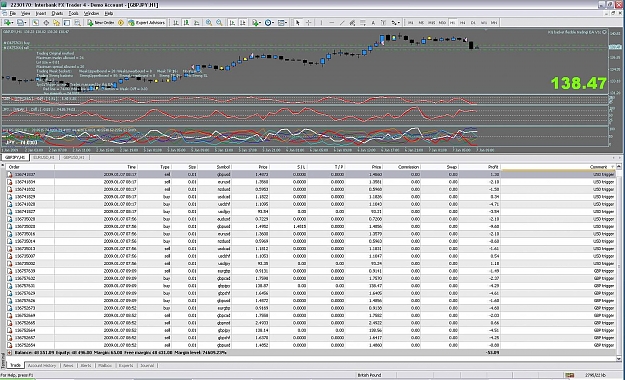Select the Trendline drawing tool

[342, 23]
